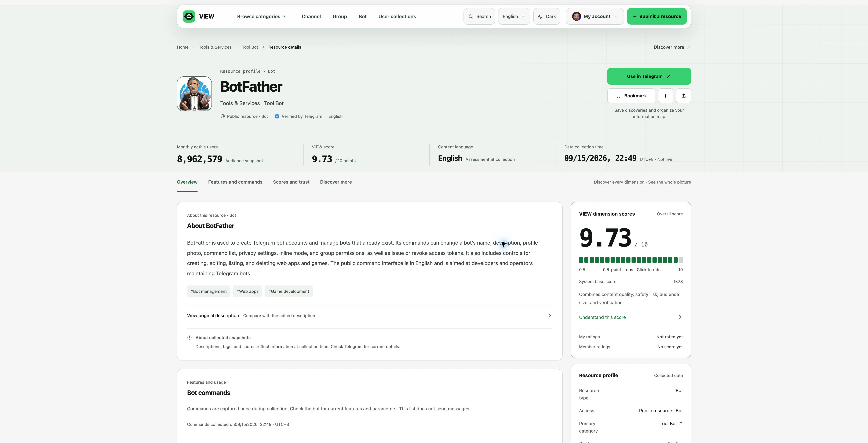
Task: Switch to Features and commands tab
Action: (235, 182)
